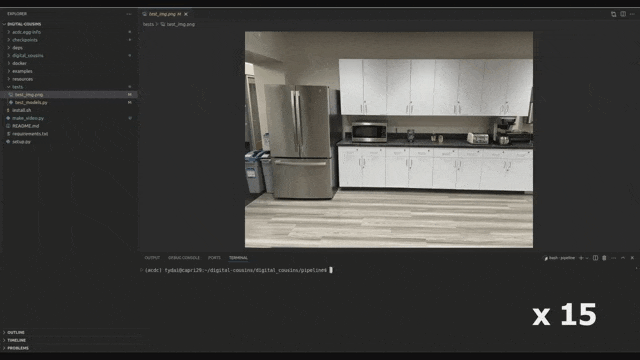Launch a new terminal with plus icon
Screen dimensions: 640x360
pyautogui.click(x=581, y=258)
